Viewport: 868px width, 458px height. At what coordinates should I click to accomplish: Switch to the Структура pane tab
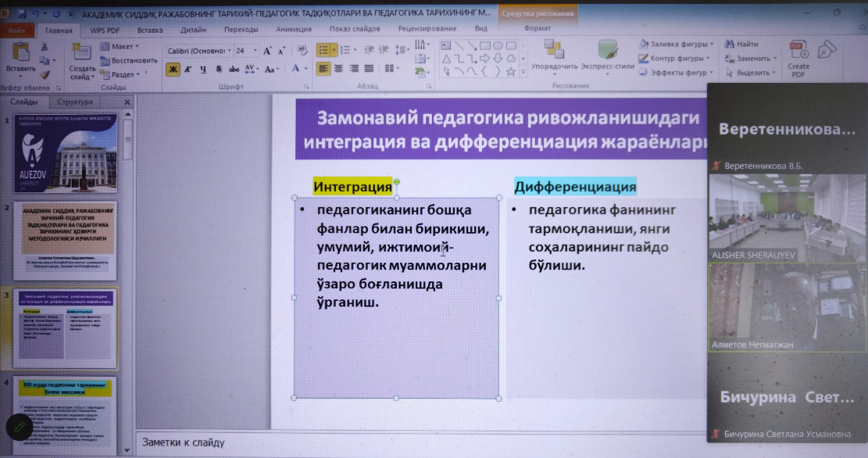pyautogui.click(x=75, y=102)
